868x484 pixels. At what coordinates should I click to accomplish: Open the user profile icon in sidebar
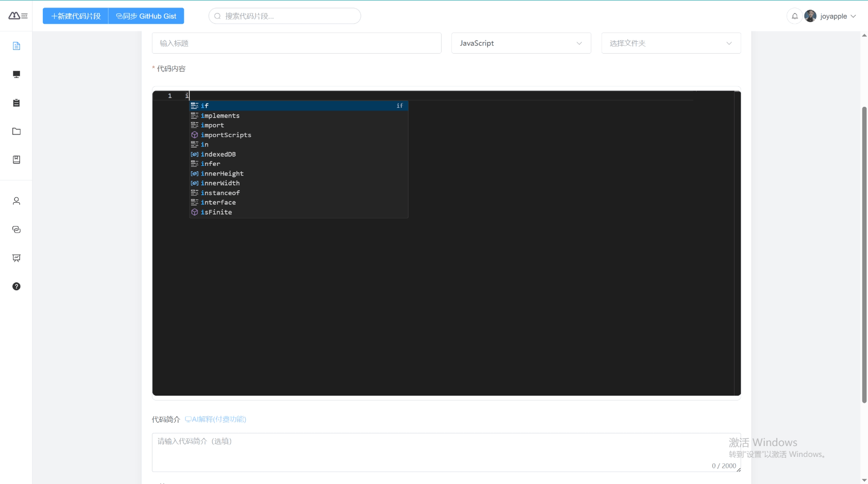(x=16, y=201)
